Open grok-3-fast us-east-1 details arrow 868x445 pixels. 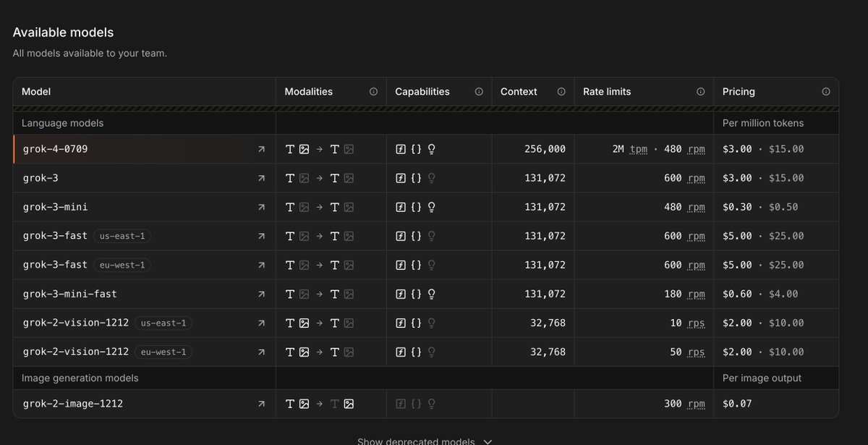(x=261, y=236)
